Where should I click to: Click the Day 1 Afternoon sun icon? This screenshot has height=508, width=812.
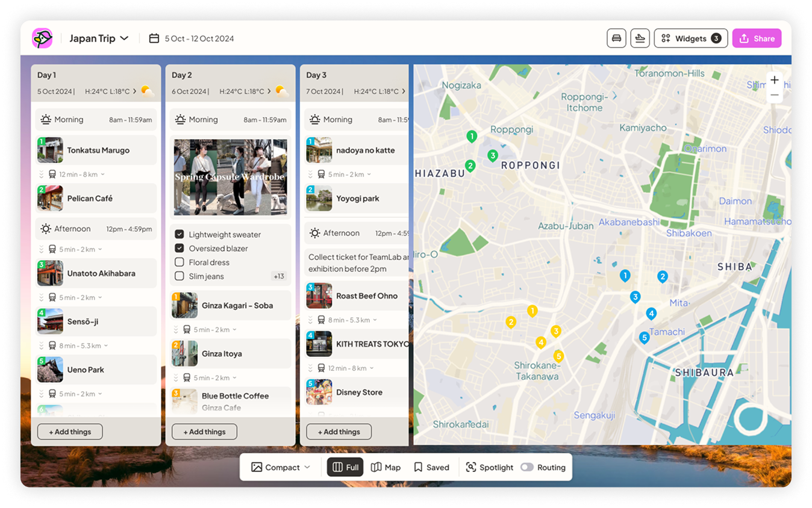(46, 229)
